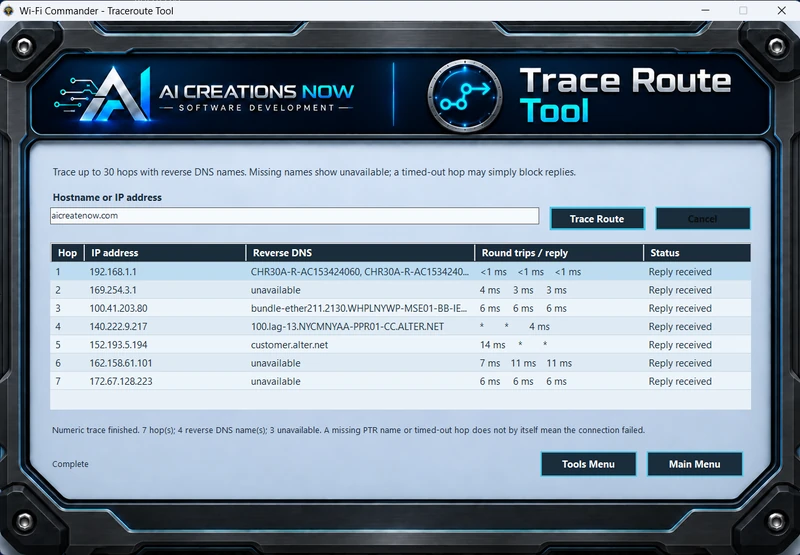Close the Traceroute Tool window
800x555 pixels.
coord(781,10)
